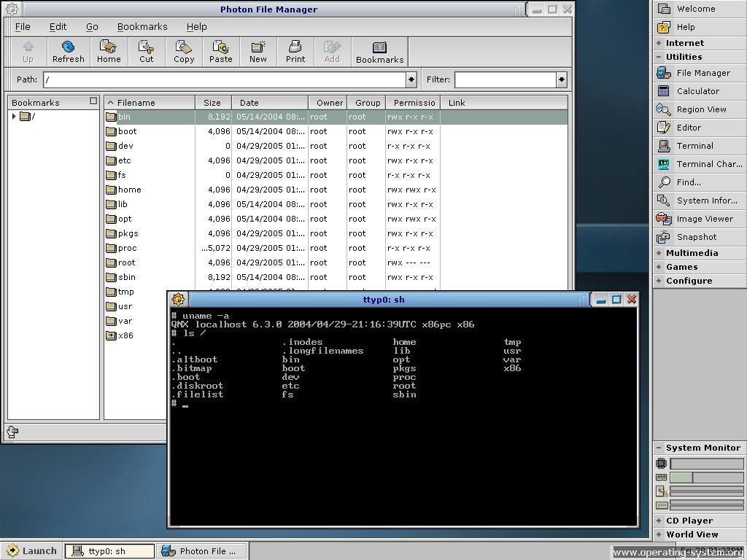Expand the Multimedia shelf group
Image resolution: width=747 pixels, height=560 pixels.
tap(659, 253)
